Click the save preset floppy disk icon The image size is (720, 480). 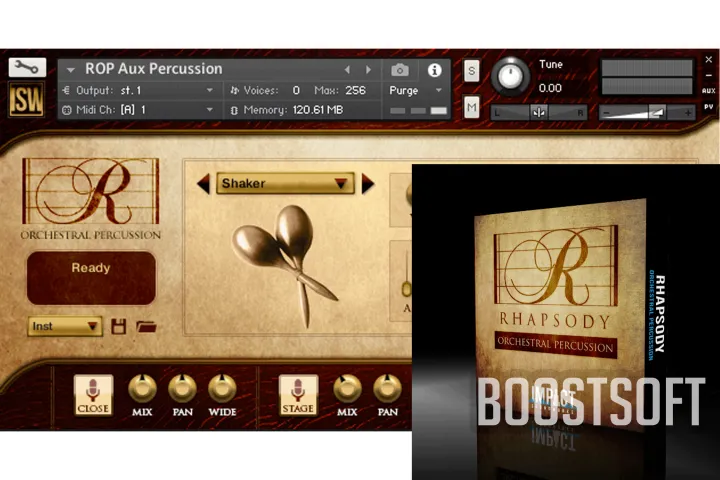click(x=119, y=326)
